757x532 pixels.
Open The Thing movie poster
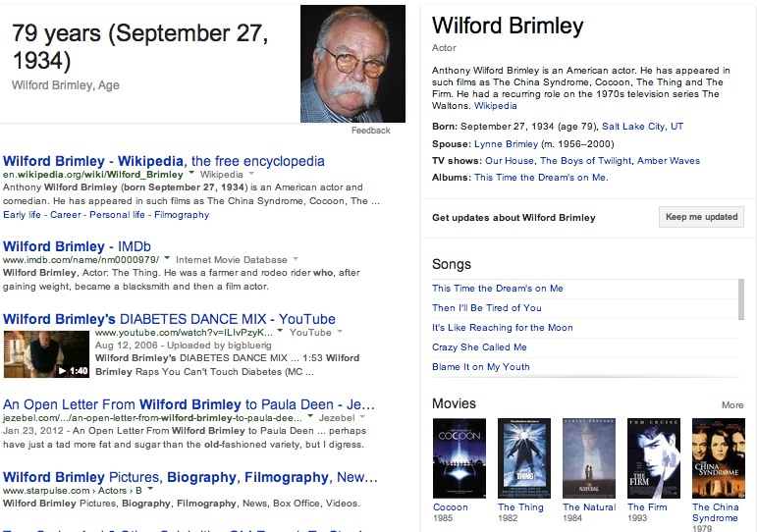coord(524,458)
